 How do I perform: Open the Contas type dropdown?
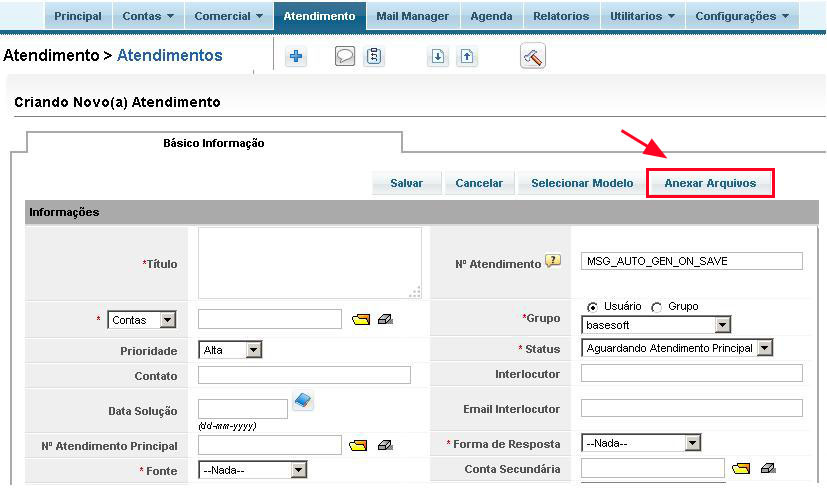click(142, 320)
